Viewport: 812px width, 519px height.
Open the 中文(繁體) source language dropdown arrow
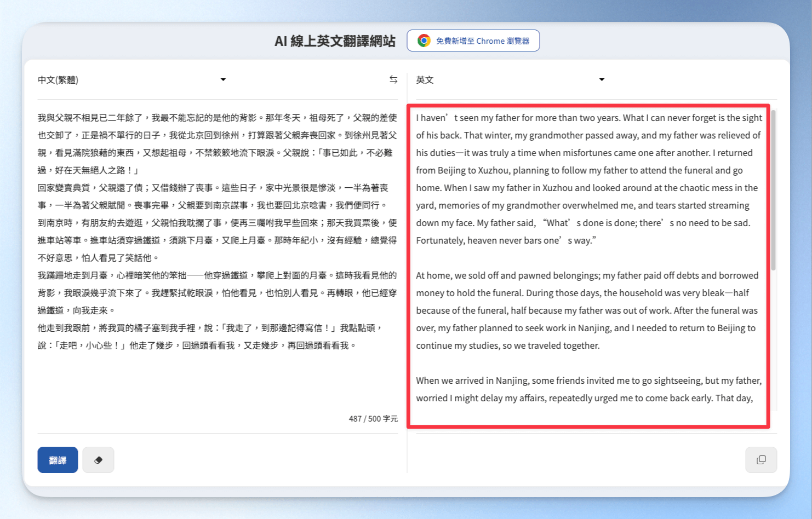(223, 80)
